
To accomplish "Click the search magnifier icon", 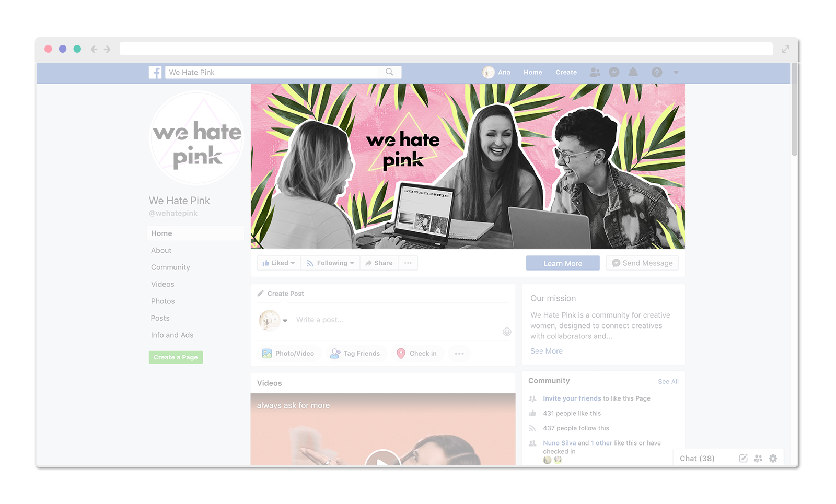I will pyautogui.click(x=389, y=72).
